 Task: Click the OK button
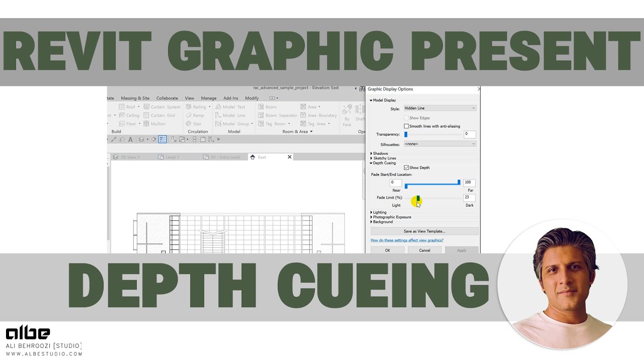pyautogui.click(x=387, y=250)
